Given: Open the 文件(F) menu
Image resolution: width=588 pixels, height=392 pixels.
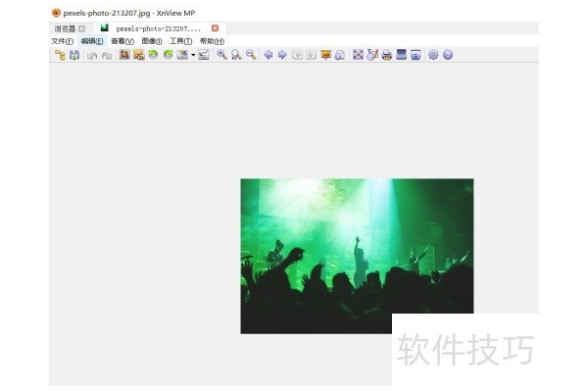Looking at the screenshot, I should [63, 41].
